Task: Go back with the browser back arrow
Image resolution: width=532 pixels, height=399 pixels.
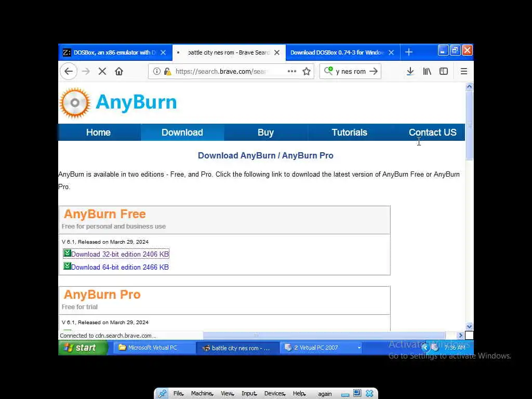Action: [x=69, y=71]
